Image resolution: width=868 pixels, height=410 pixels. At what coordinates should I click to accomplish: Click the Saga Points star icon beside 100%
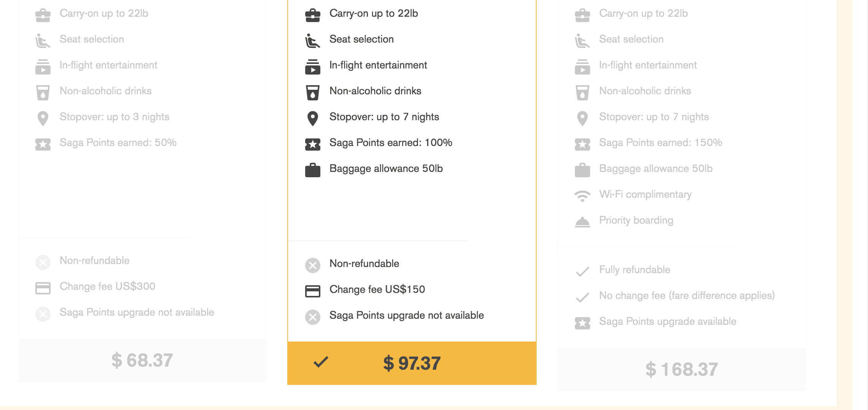[312, 144]
